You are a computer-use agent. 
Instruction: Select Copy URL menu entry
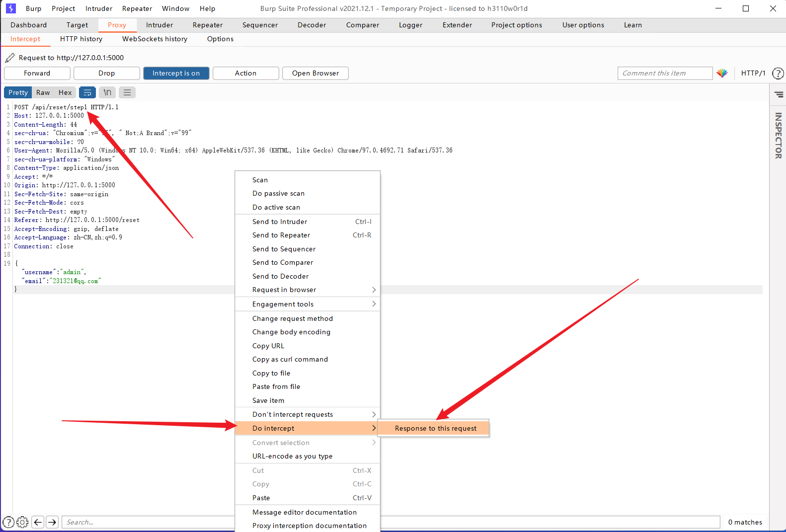coord(308,346)
